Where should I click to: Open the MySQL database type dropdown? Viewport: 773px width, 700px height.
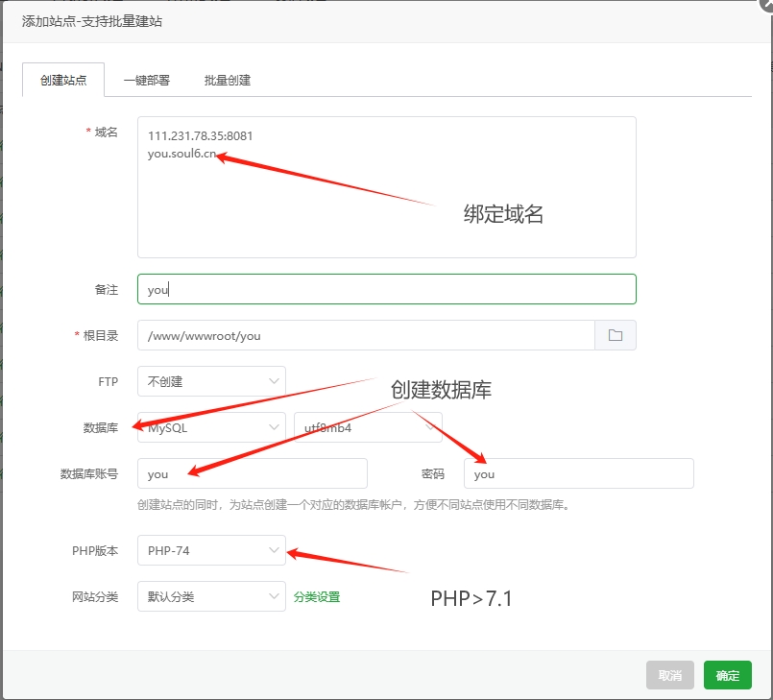click(211, 427)
